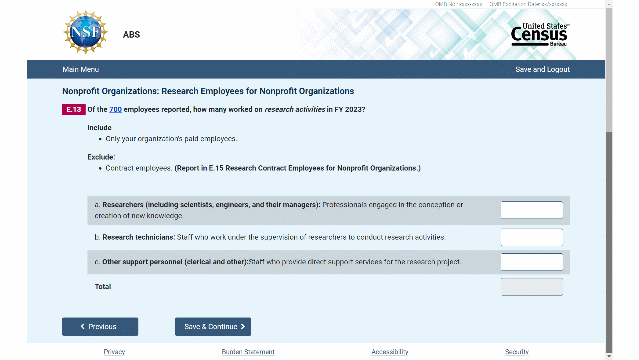Click the Total field

[532, 287]
